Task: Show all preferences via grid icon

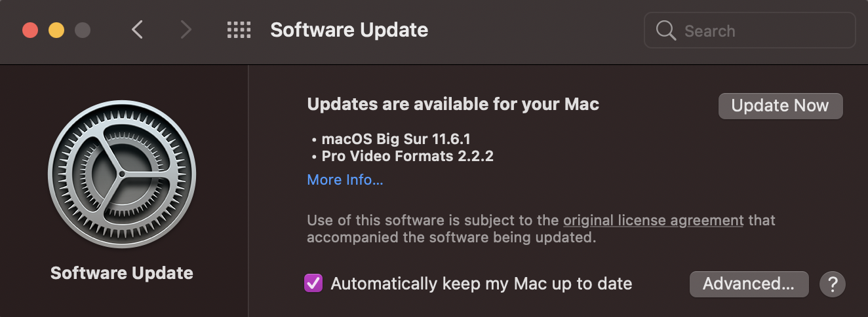Action: coord(239,30)
